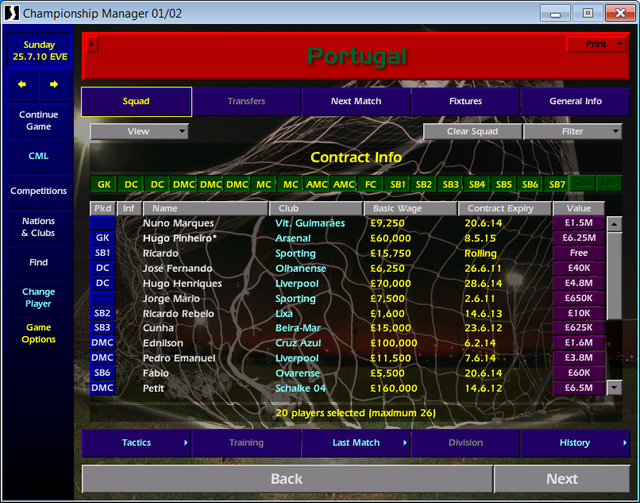Click Continue Game

click(x=39, y=120)
